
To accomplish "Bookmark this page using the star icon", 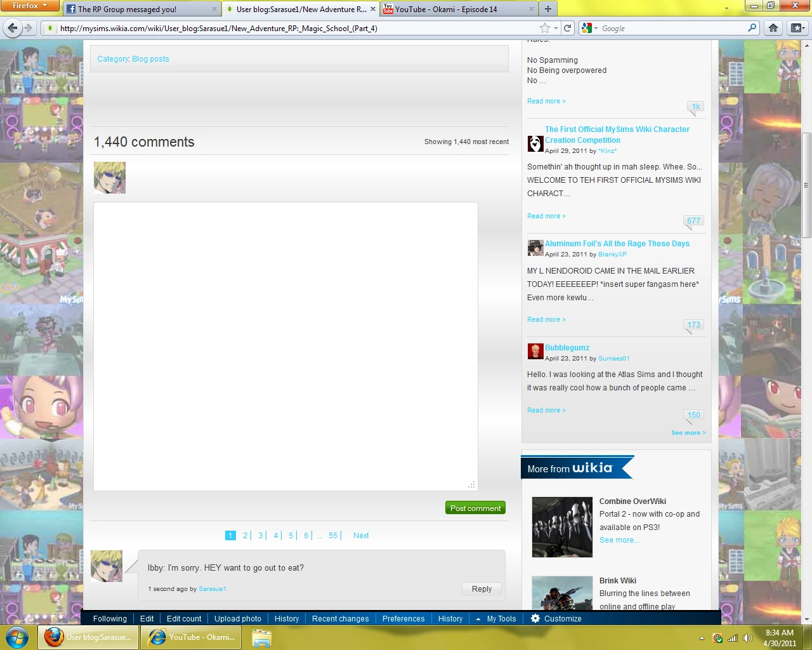I will [x=542, y=28].
